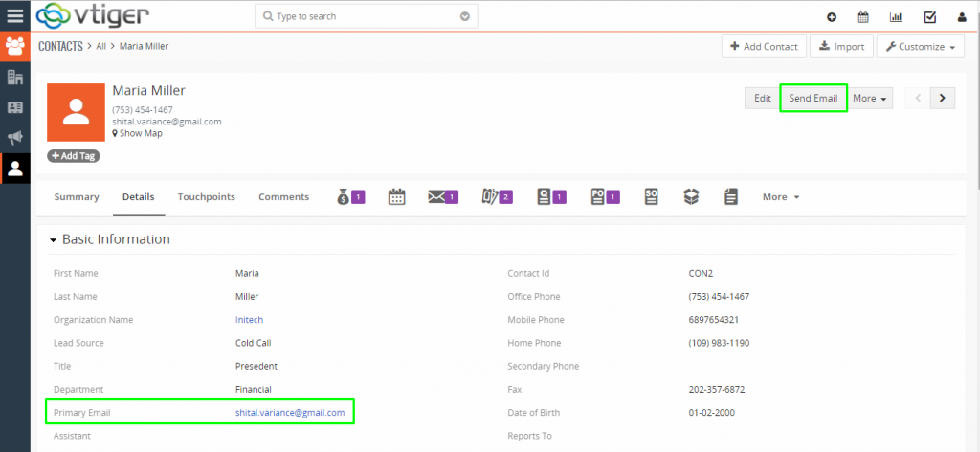Open the hamburger main menu

(15, 15)
